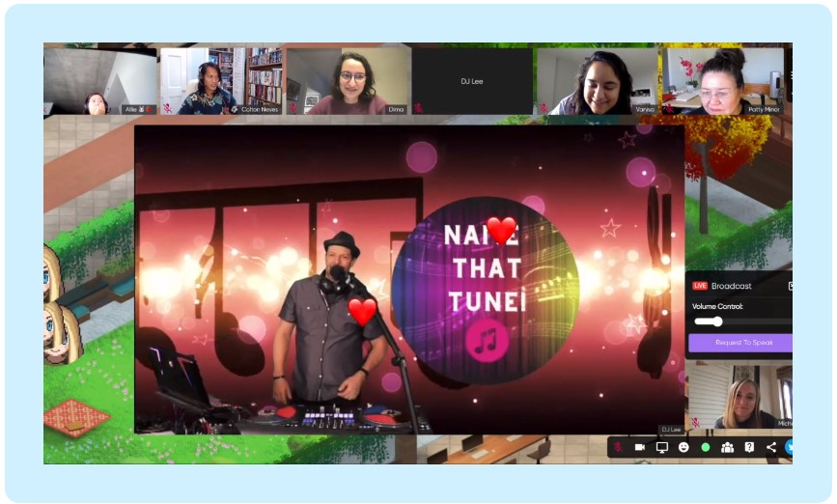
Task: Open the participants list icon
Action: (x=727, y=447)
